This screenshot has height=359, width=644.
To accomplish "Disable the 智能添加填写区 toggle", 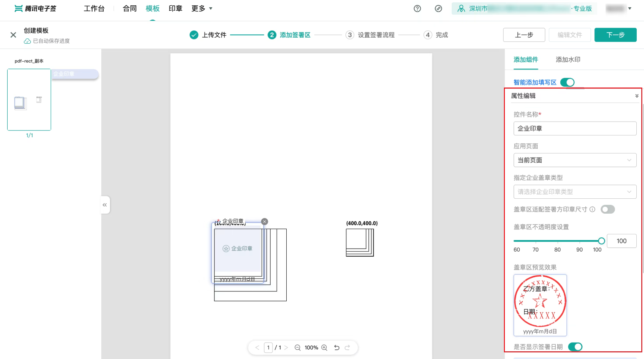I will point(567,82).
